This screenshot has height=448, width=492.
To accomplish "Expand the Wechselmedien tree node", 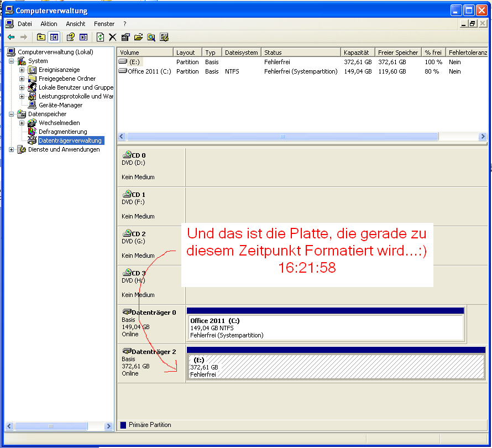I will (22, 123).
